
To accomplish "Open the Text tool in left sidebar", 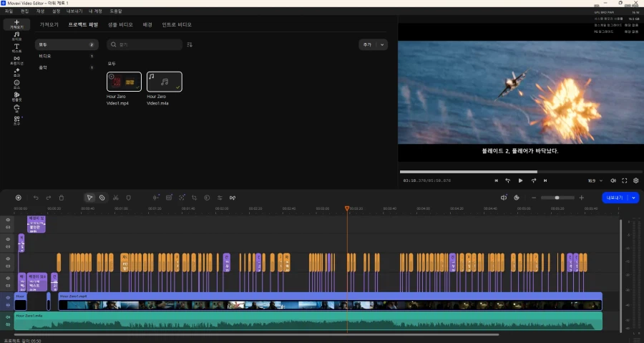I will point(16,48).
